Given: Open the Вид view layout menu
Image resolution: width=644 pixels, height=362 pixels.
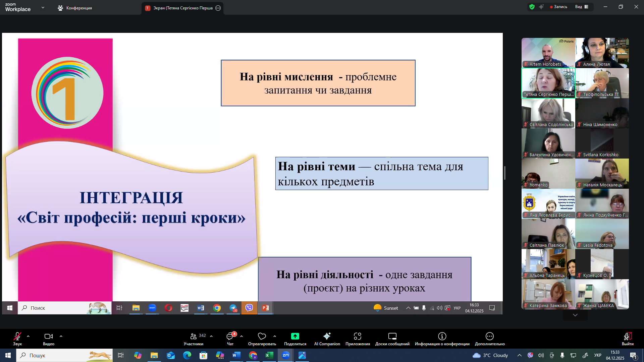Looking at the screenshot, I should pyautogui.click(x=582, y=7).
